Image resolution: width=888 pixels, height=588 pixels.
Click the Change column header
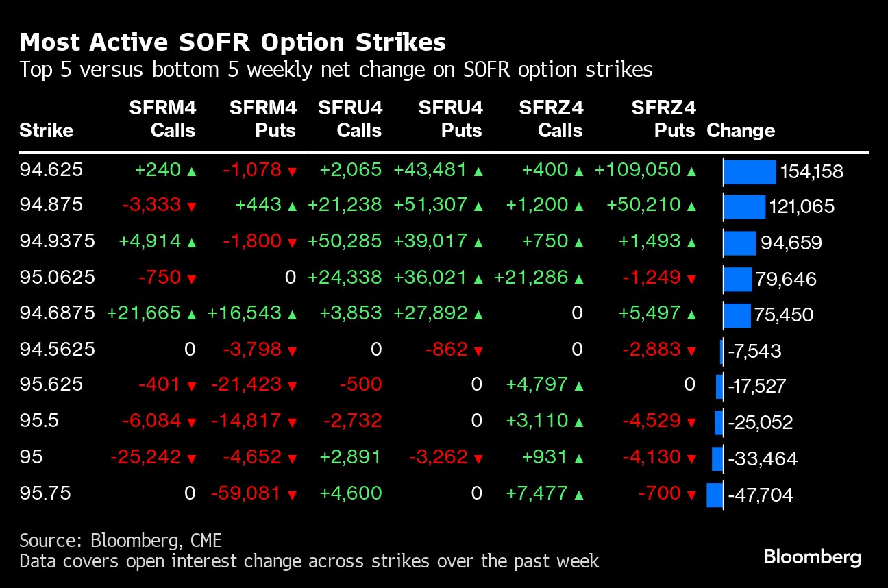[x=740, y=130]
